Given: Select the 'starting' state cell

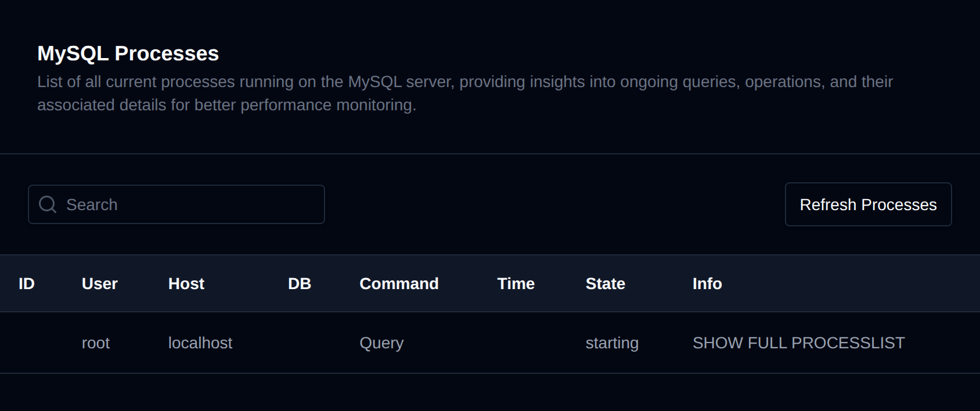Looking at the screenshot, I should point(612,343).
